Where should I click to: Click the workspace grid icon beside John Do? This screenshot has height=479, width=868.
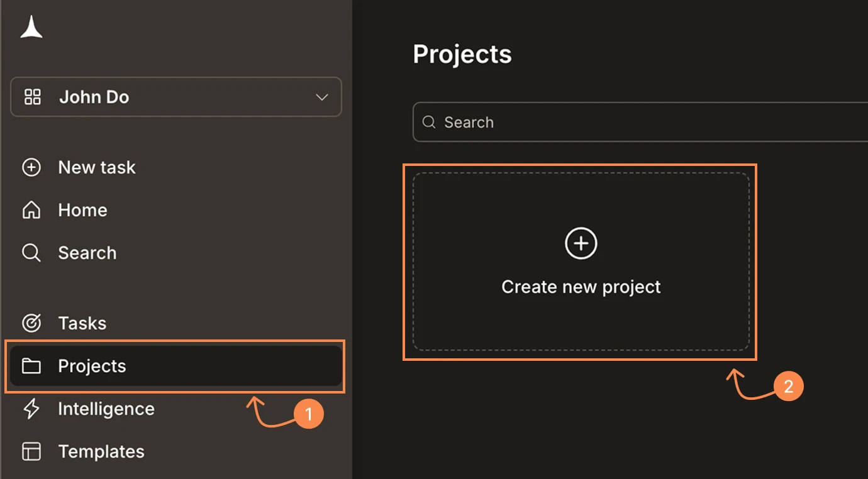pyautogui.click(x=32, y=97)
